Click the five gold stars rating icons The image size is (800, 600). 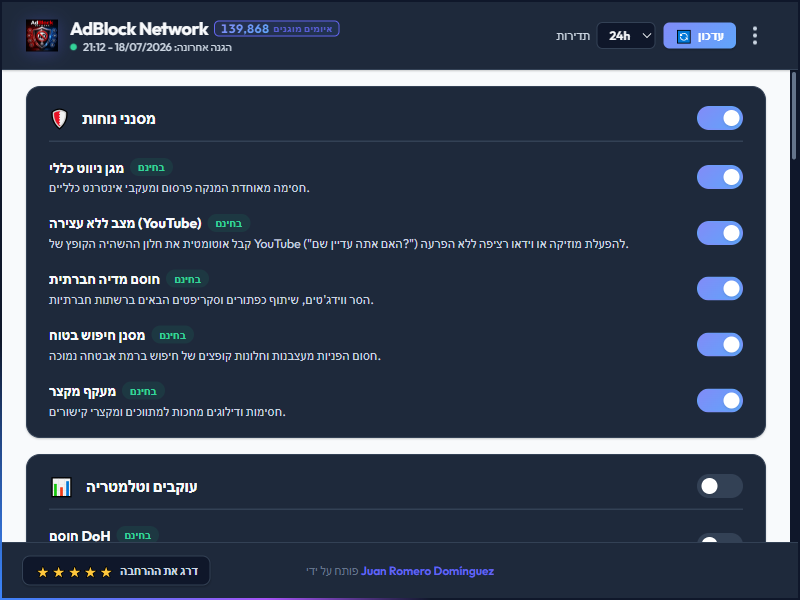click(74, 572)
